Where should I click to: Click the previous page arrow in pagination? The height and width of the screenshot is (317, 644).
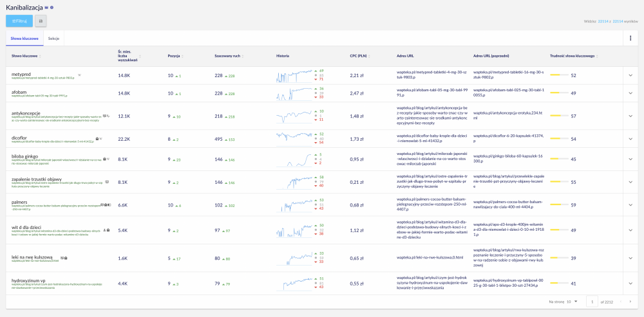621,301
